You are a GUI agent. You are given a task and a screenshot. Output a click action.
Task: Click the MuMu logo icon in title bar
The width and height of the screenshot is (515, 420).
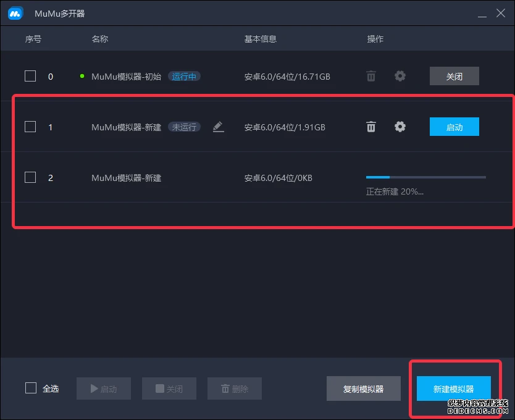(x=15, y=14)
